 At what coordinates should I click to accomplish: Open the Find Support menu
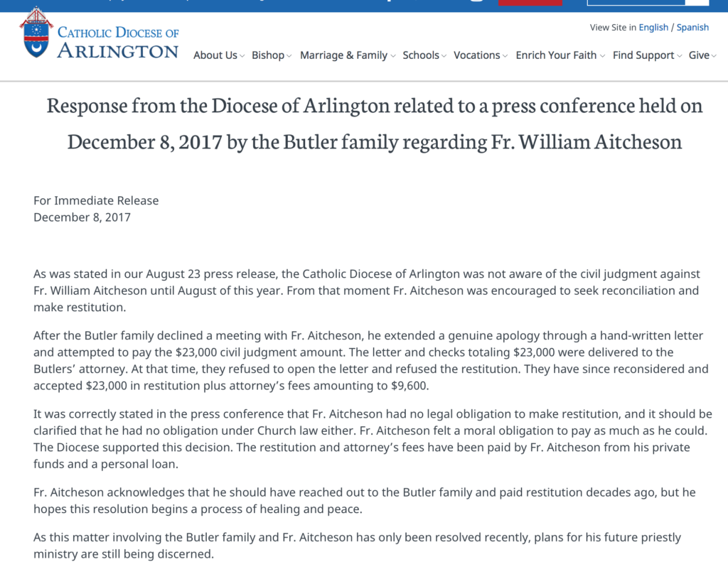click(x=647, y=55)
